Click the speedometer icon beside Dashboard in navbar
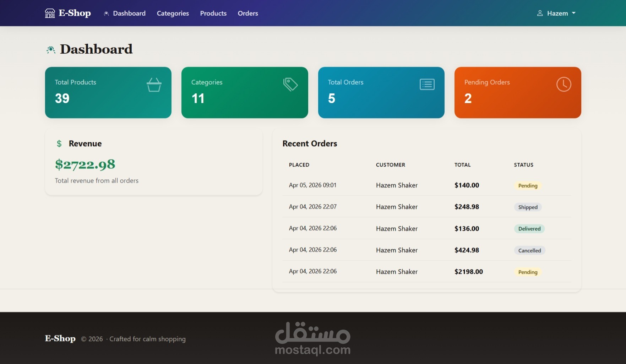626x364 pixels. (x=106, y=13)
